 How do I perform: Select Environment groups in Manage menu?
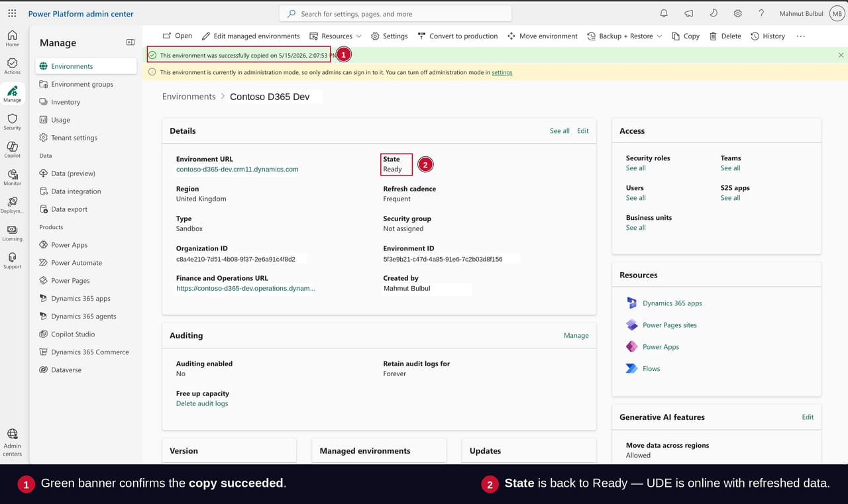[86, 84]
